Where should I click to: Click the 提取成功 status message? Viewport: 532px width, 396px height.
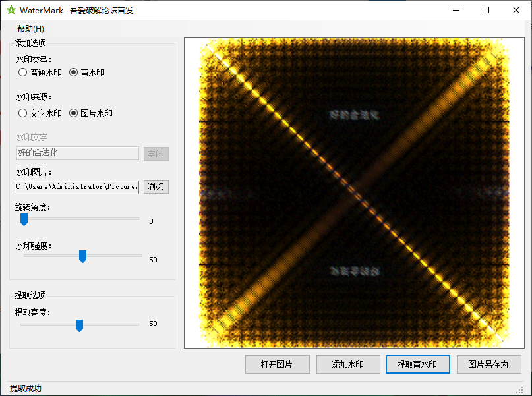coord(25,388)
